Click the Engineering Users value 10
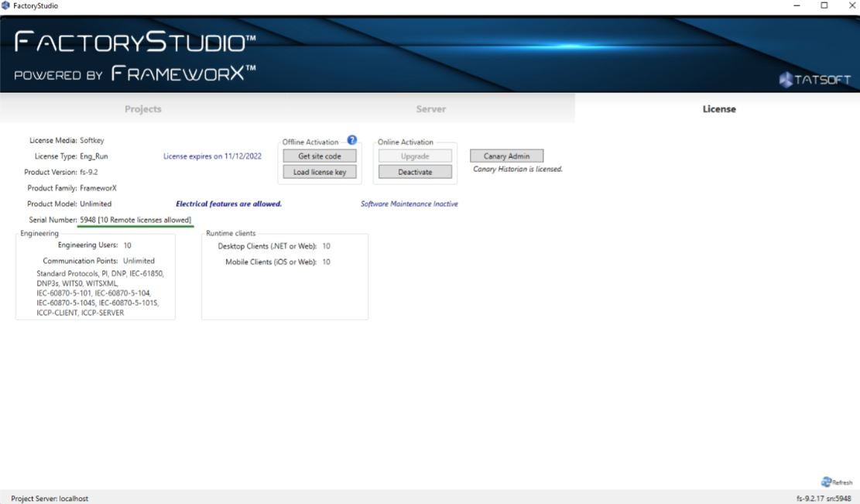The image size is (860, 504). coord(127,245)
